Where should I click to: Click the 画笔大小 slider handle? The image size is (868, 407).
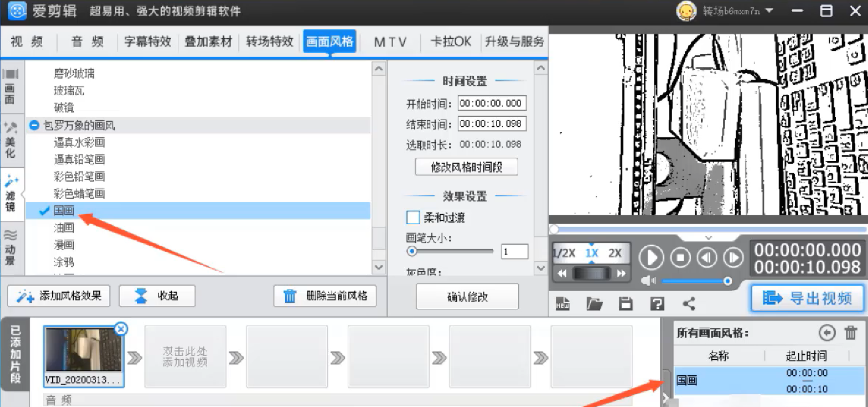tap(412, 251)
